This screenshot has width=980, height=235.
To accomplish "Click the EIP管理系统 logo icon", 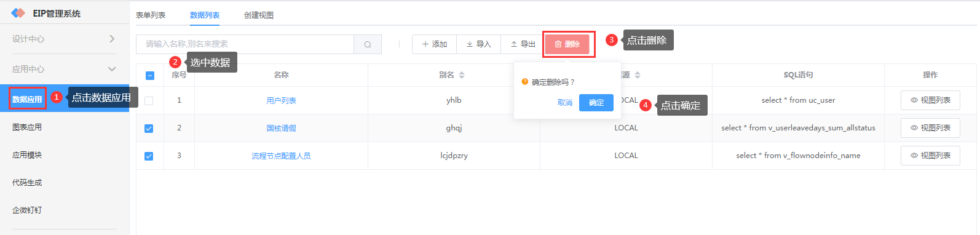I will (x=18, y=13).
